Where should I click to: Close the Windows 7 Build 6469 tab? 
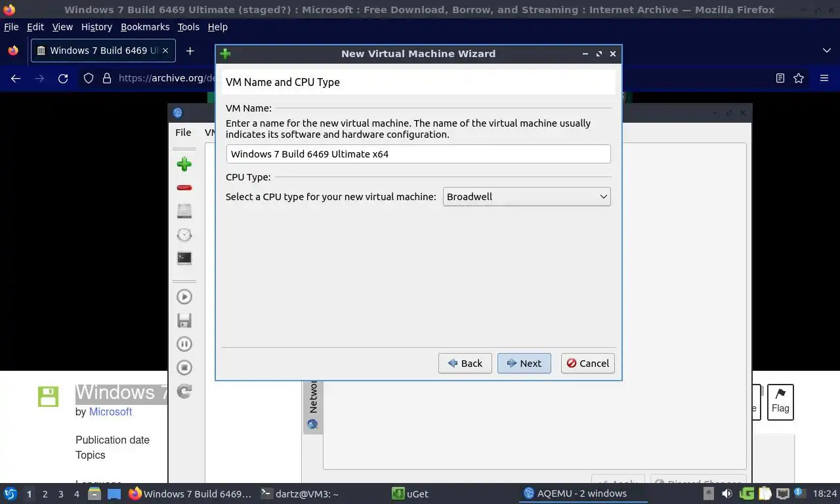165,51
